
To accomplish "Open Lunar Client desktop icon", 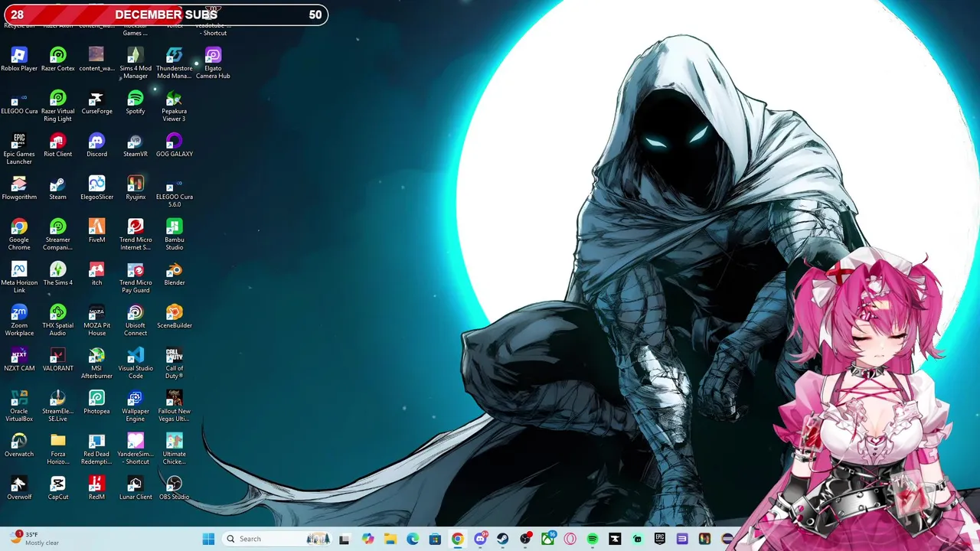I will pos(136,488).
